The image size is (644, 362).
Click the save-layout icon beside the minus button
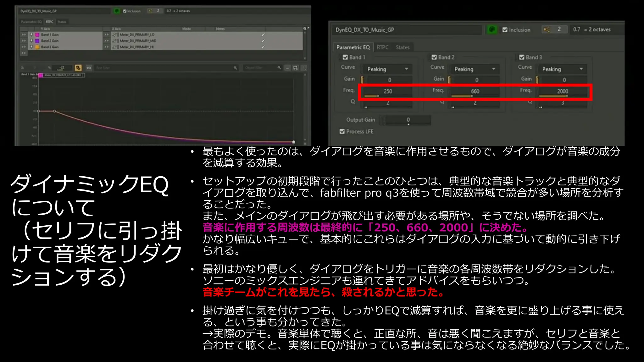(x=295, y=68)
